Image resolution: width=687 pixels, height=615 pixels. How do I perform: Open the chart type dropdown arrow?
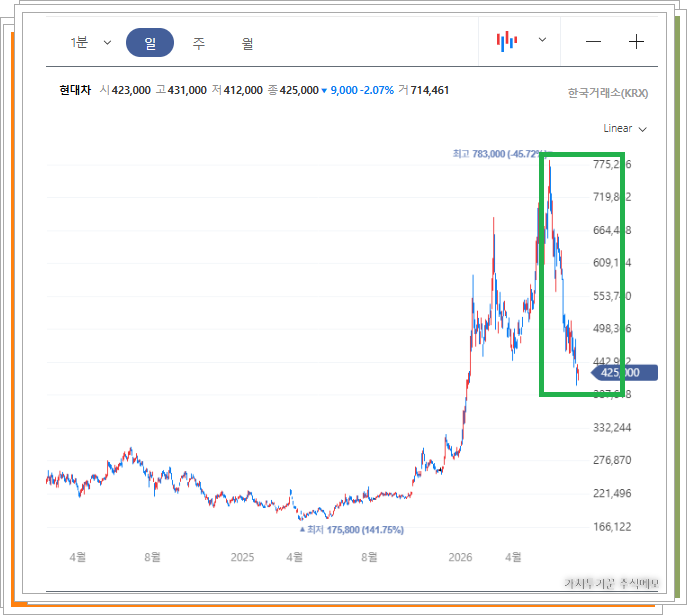pyautogui.click(x=542, y=40)
